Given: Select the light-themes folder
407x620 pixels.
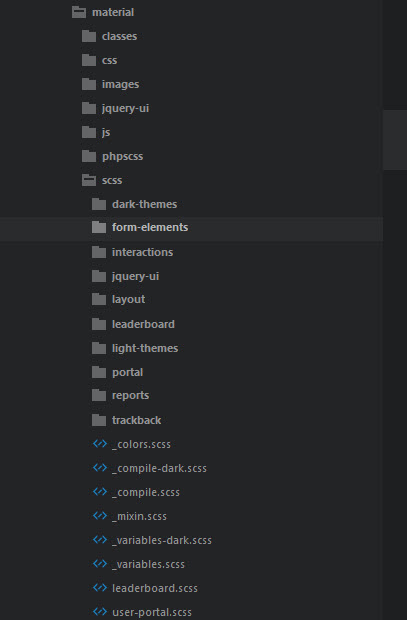Looking at the screenshot, I should pos(145,348).
